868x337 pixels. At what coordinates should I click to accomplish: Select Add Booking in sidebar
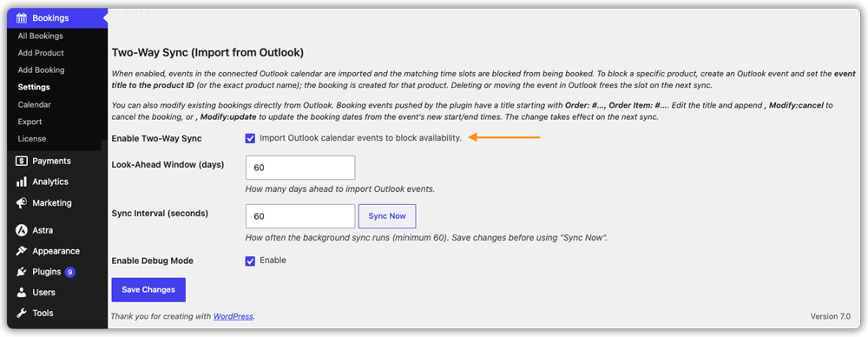41,70
